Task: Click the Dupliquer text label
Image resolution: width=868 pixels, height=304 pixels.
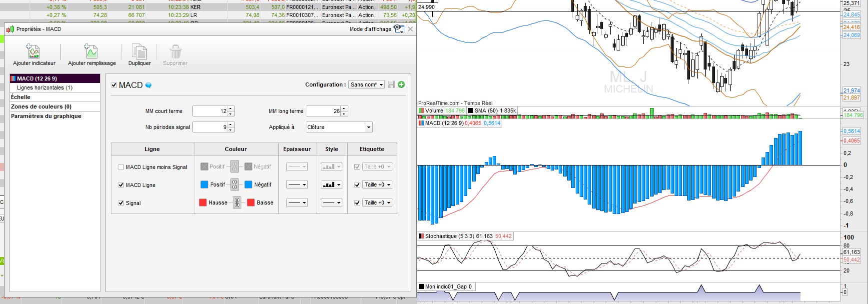Action: click(x=139, y=63)
